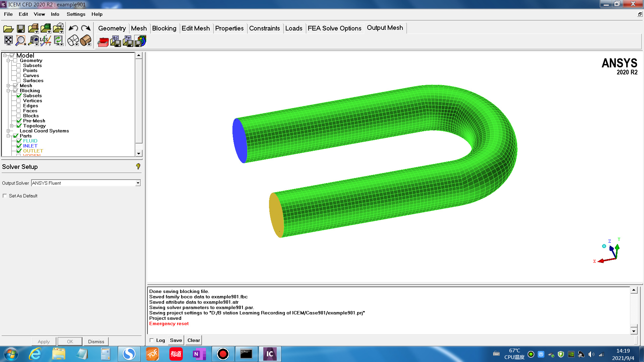Screen dimensions: 644x362
Task: Click the Open Blocking icon
Action: [x=58, y=28]
